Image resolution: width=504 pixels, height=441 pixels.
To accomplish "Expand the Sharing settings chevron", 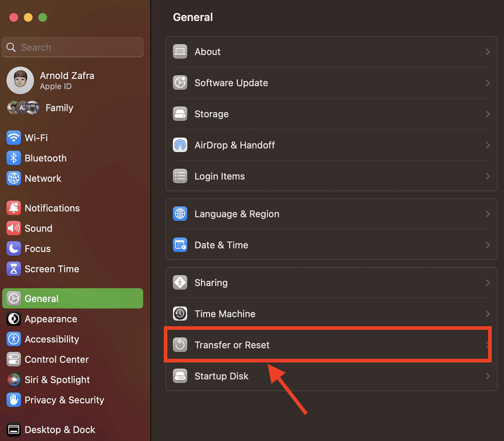I will [x=487, y=282].
